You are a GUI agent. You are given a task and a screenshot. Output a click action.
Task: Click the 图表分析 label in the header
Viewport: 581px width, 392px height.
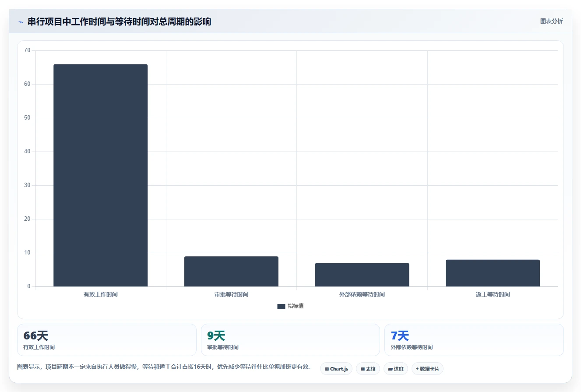pyautogui.click(x=551, y=21)
